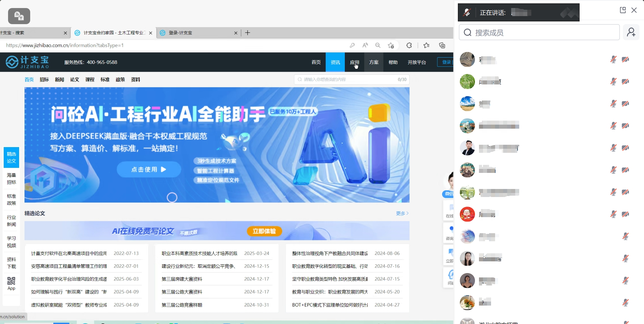Viewport: 644px width, 324px height.
Task: Click the man-in-suit member avatar
Action: [x=467, y=148]
